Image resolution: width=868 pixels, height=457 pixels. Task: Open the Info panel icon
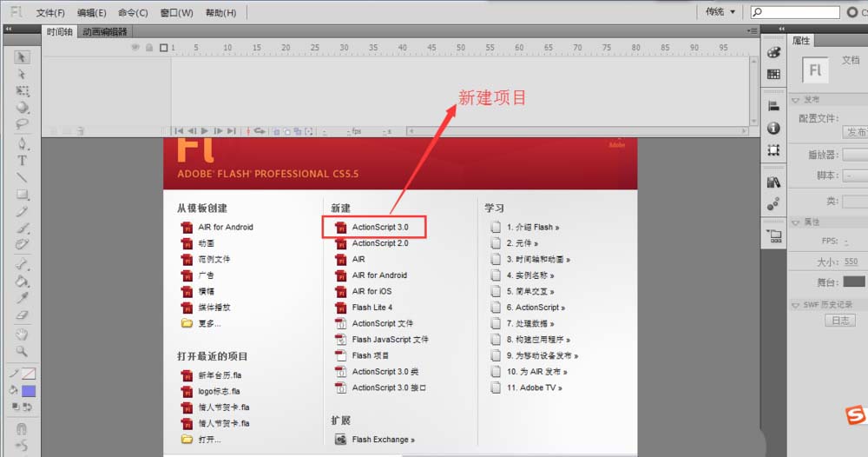point(774,128)
